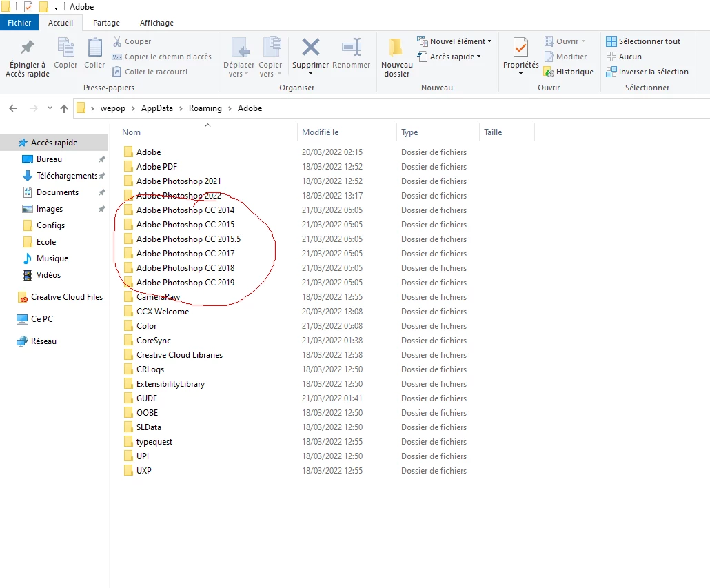This screenshot has width=710, height=588.
Task: Click the Propriétés checkmark icon
Action: coord(520,48)
